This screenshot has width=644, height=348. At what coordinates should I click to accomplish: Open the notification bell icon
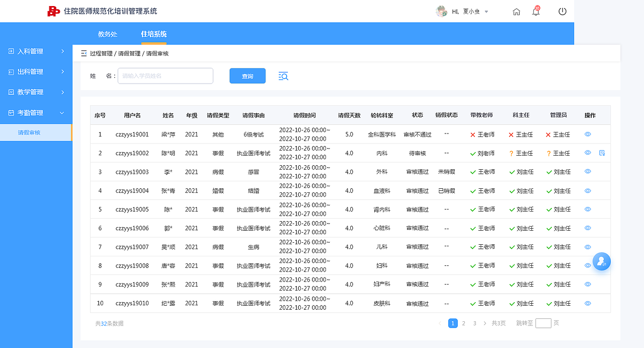click(x=535, y=11)
